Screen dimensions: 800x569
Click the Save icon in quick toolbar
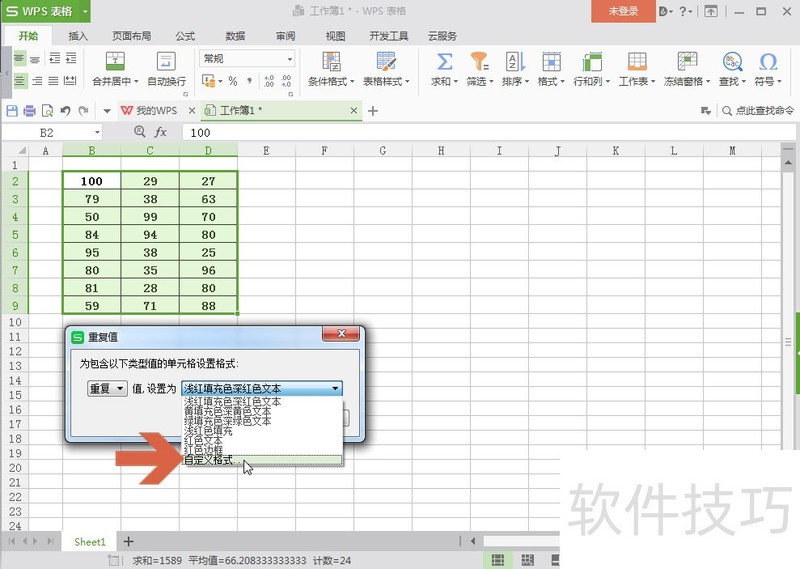12,110
